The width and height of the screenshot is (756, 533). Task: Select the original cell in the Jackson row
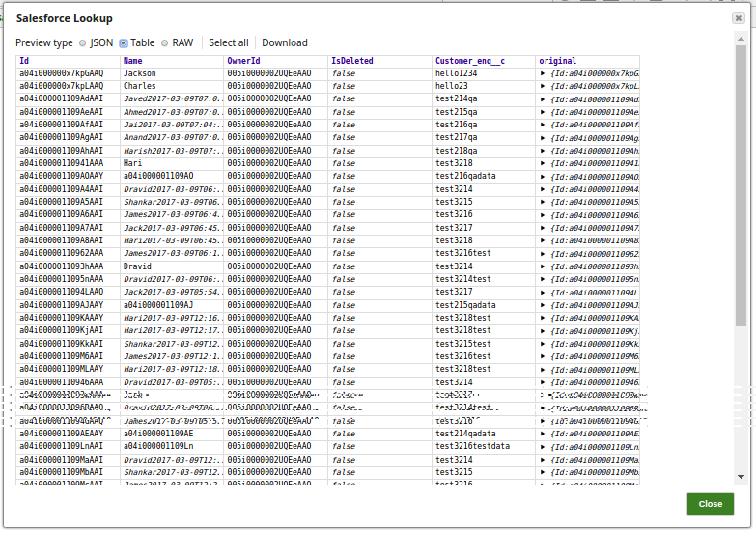click(x=587, y=73)
